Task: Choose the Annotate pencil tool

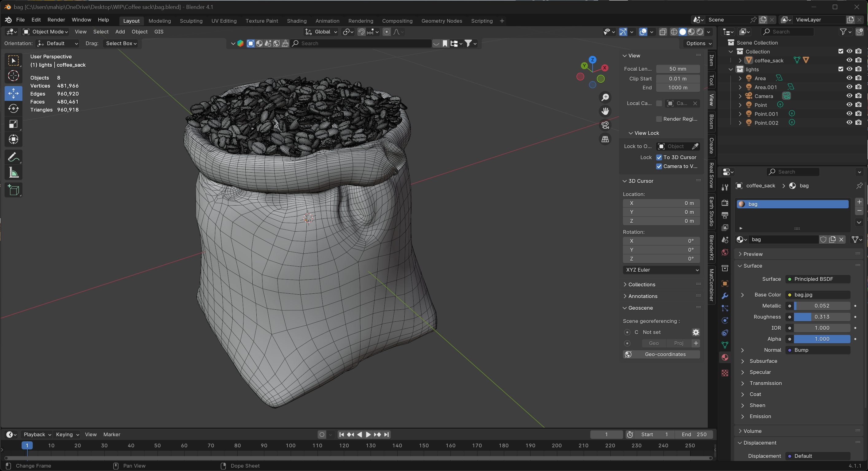Action: 14,157
